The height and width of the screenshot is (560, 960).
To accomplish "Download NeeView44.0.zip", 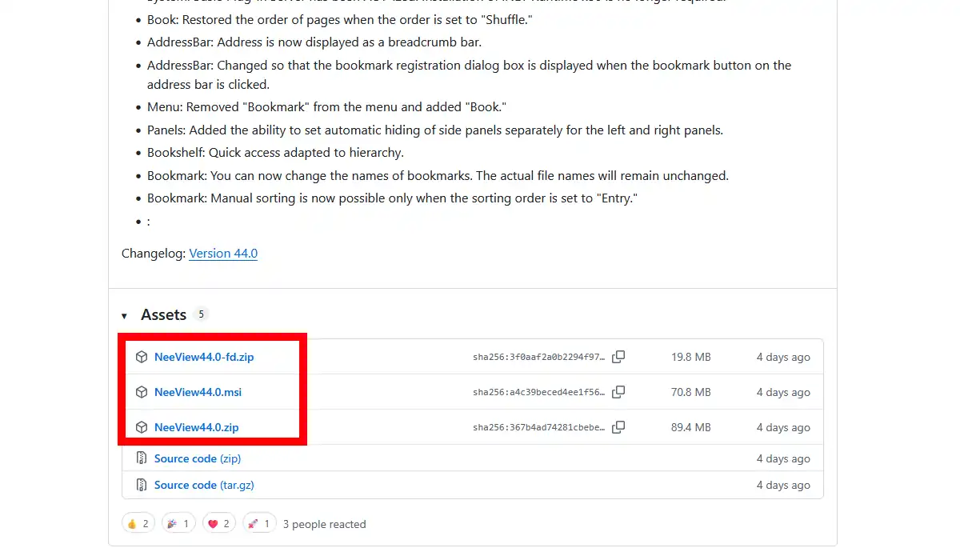I will pyautogui.click(x=196, y=427).
